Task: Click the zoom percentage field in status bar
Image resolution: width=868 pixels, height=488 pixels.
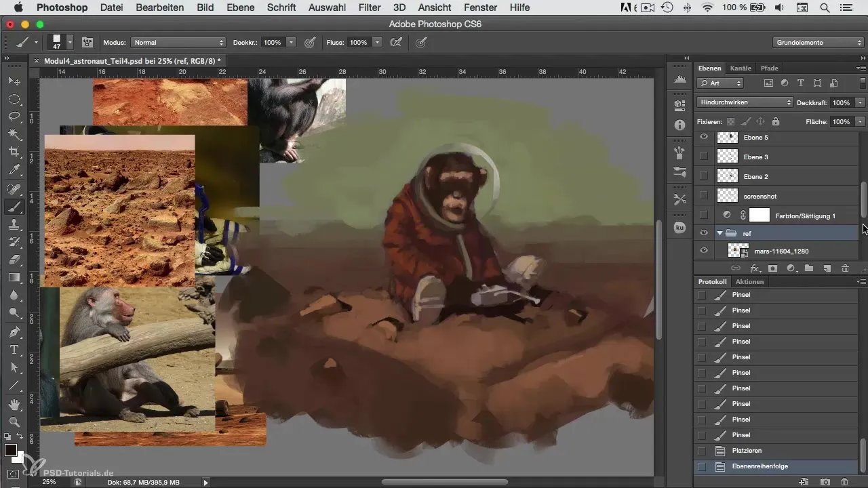Action: [49, 482]
